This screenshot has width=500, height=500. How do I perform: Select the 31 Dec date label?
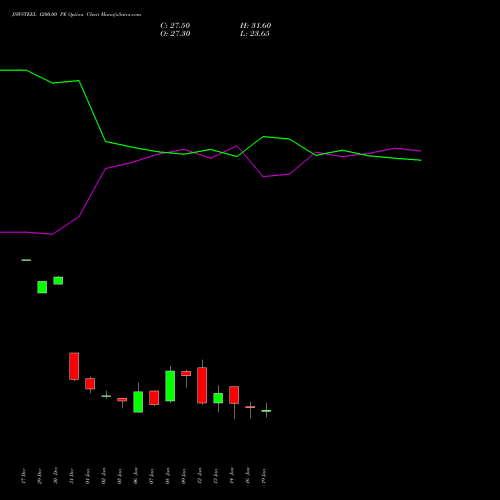(71, 476)
